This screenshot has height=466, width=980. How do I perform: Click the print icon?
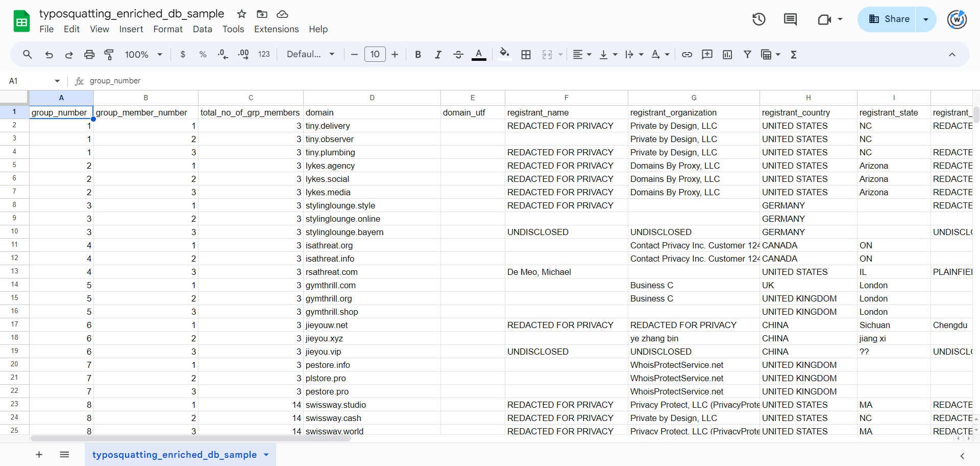coord(89,55)
